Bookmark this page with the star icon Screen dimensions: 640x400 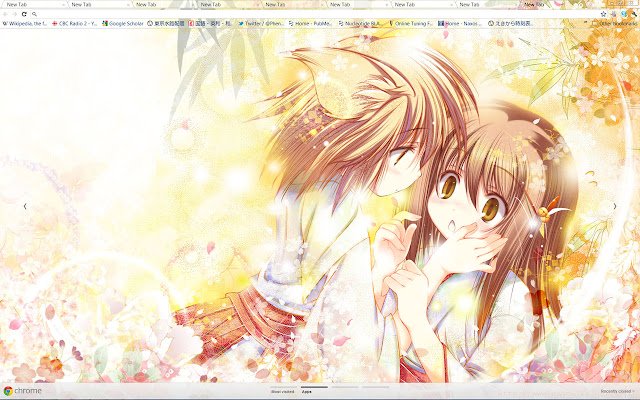pos(604,14)
